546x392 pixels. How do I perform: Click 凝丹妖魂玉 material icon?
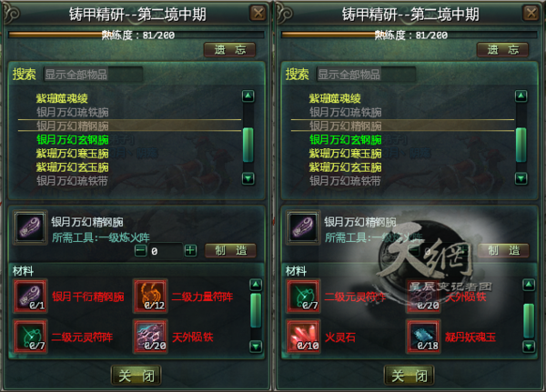[x=423, y=337]
